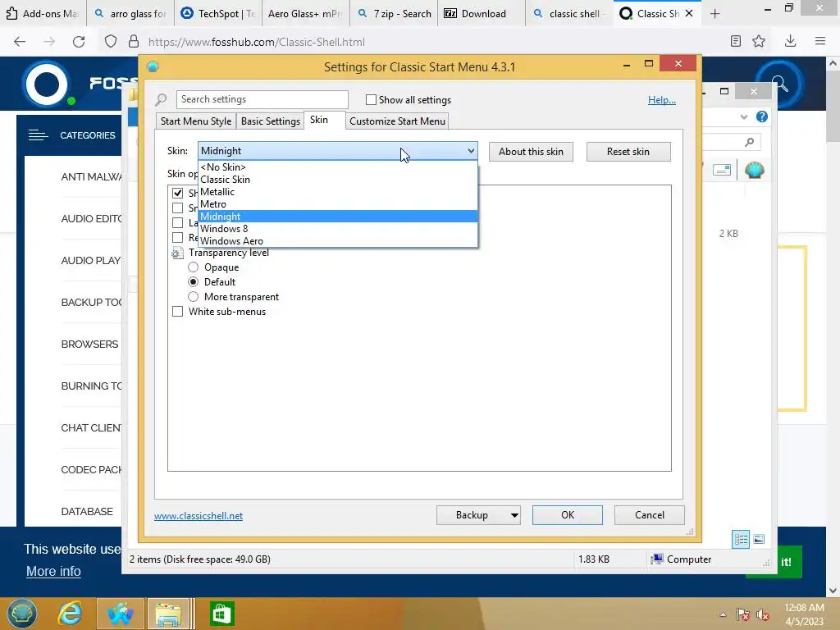Click the Classic Shell shell icon in Explorer toolbar

[x=755, y=171]
